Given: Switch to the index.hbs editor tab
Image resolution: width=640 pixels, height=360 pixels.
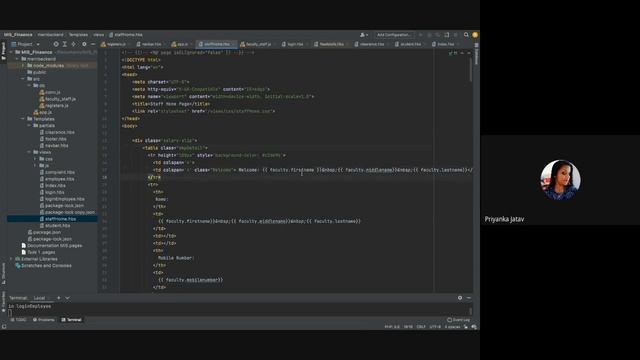Looking at the screenshot, I should pyautogui.click(x=445, y=44).
